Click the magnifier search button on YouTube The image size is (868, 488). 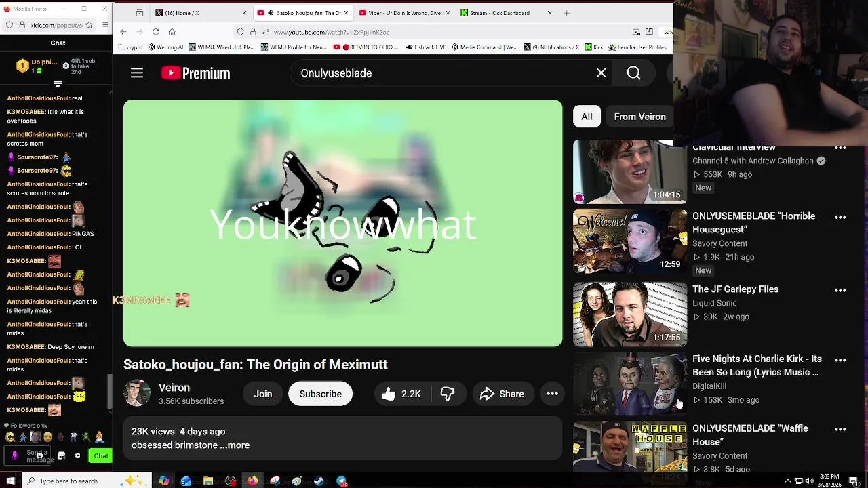pyautogui.click(x=633, y=73)
